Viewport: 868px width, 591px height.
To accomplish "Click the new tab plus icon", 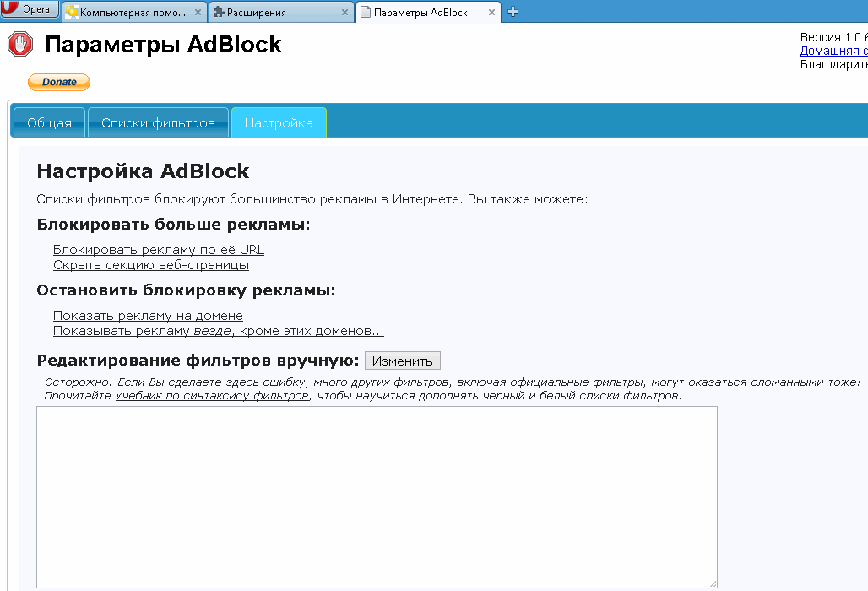I will pyautogui.click(x=513, y=12).
